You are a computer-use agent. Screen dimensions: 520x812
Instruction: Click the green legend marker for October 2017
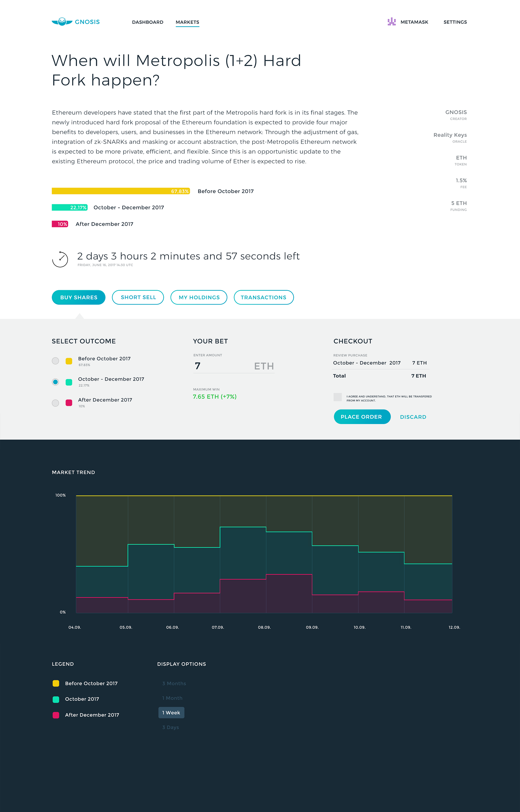click(56, 699)
